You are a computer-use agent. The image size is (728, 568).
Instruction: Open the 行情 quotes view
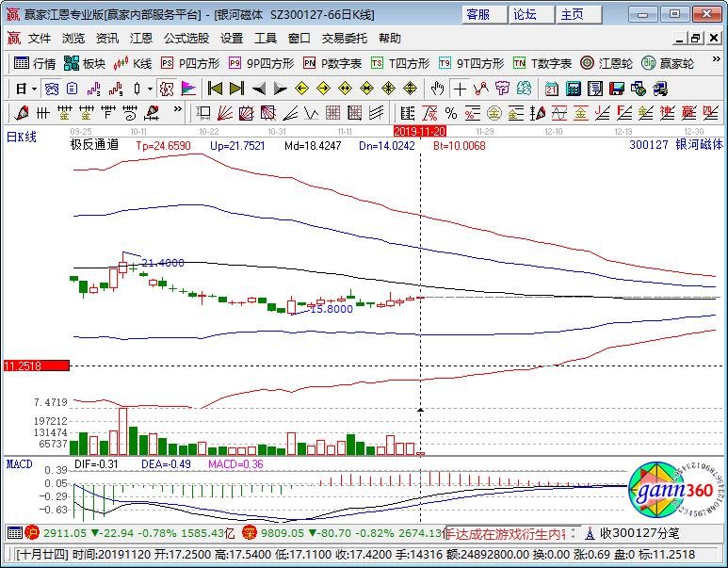tap(35, 63)
